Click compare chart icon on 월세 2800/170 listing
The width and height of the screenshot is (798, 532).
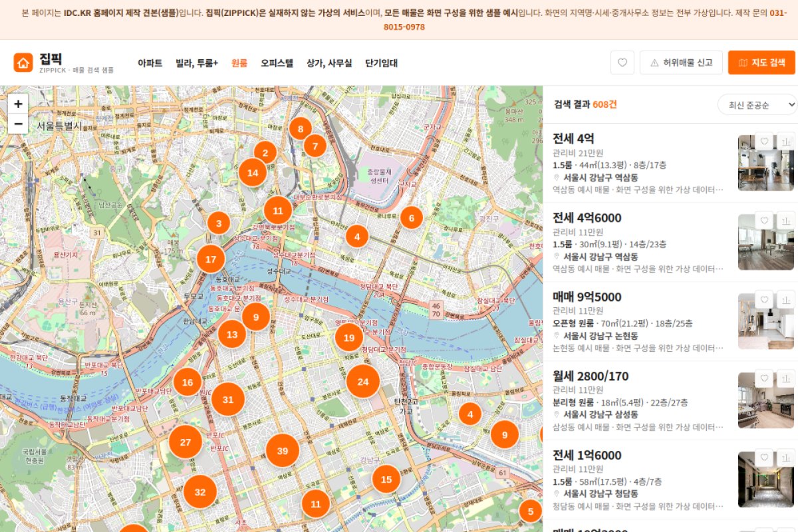785,379
